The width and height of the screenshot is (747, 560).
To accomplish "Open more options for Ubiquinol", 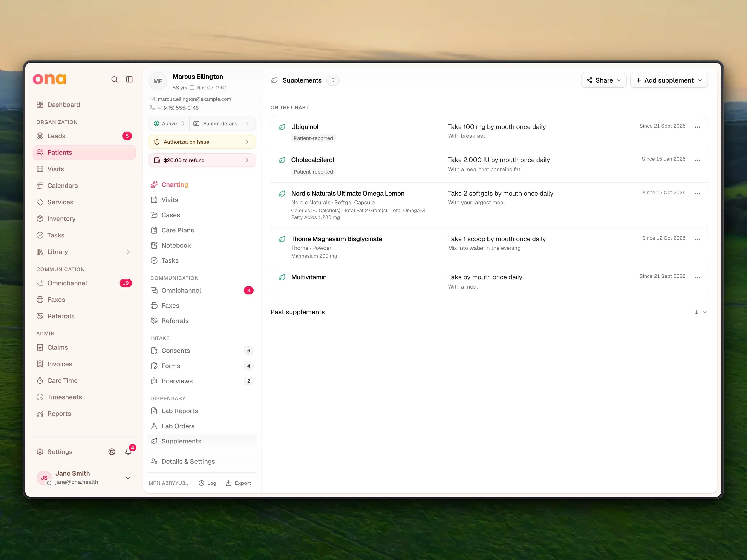I will tap(697, 127).
